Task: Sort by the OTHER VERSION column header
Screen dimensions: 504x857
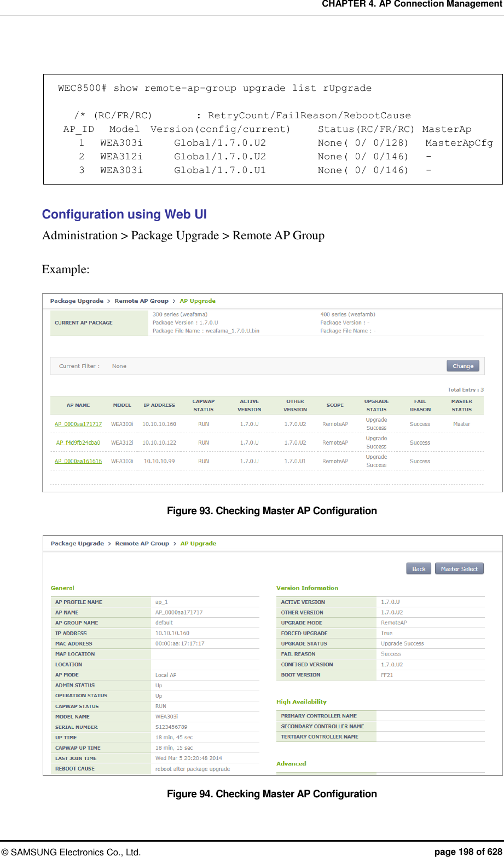Action: point(296,405)
